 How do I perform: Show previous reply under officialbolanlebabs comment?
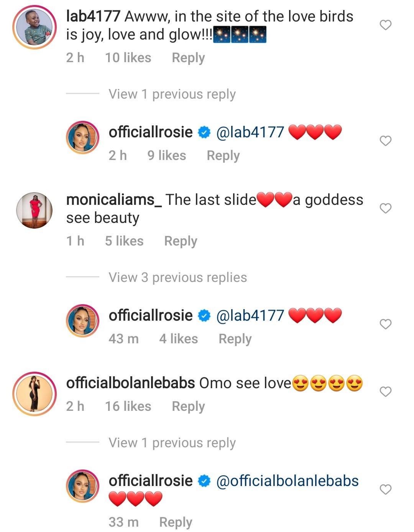point(172,443)
